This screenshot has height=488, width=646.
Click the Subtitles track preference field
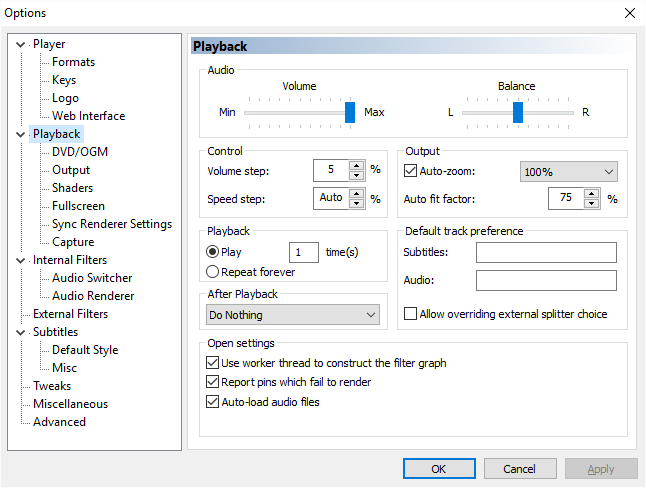click(546, 252)
